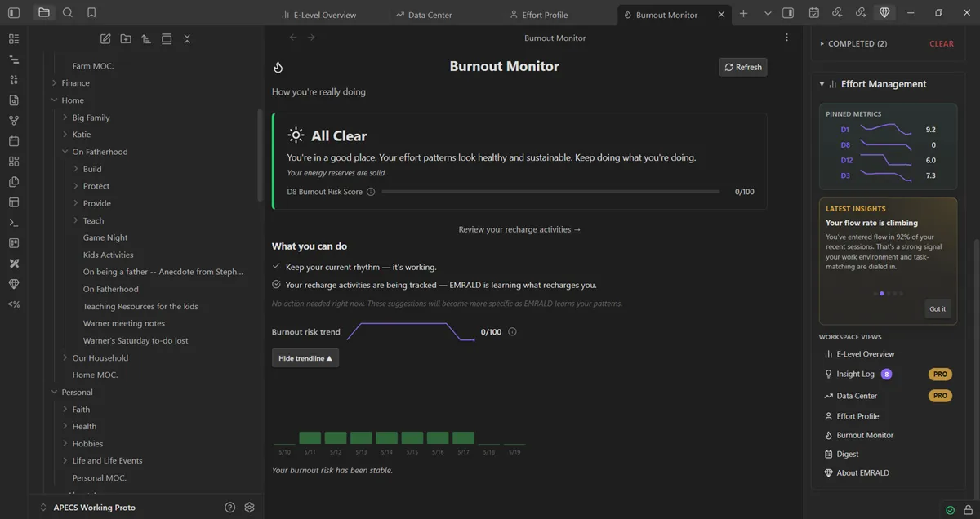Viewport: 980px width, 519px height.
Task: Expand the Big Family folder
Action: pos(65,118)
